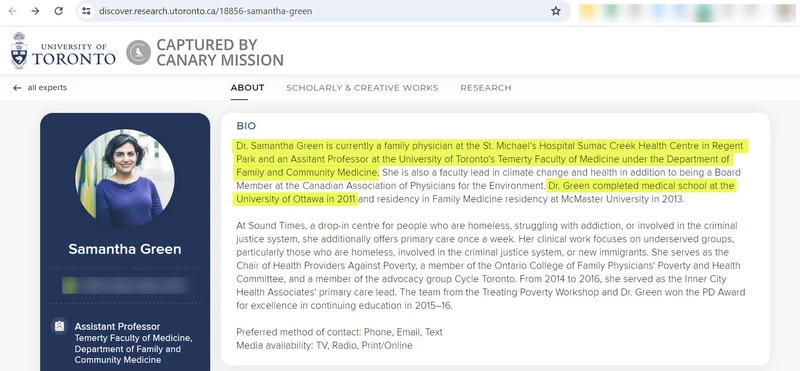Click the blurred contact line under name
The width and height of the screenshot is (800, 371).
point(125,285)
